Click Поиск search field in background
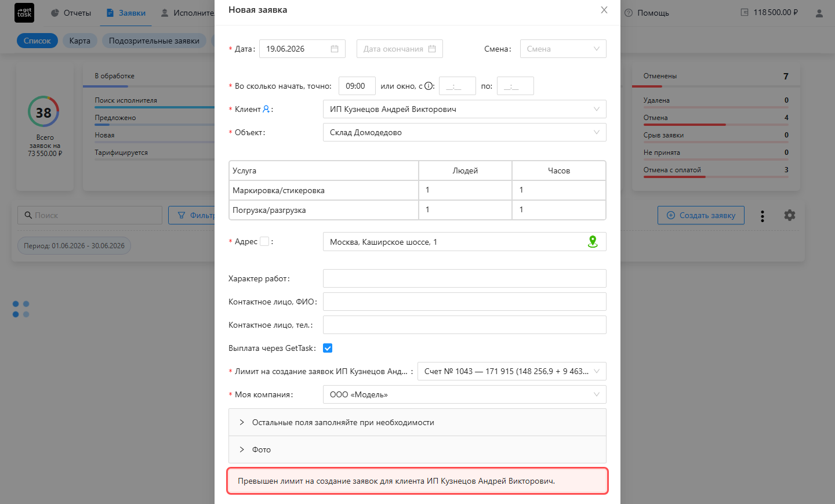 90,215
